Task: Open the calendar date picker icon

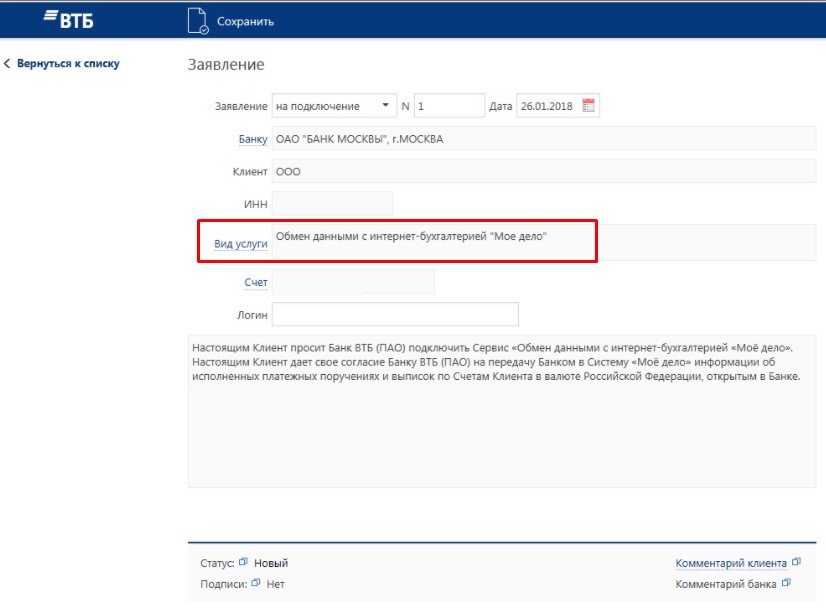Action: 588,106
